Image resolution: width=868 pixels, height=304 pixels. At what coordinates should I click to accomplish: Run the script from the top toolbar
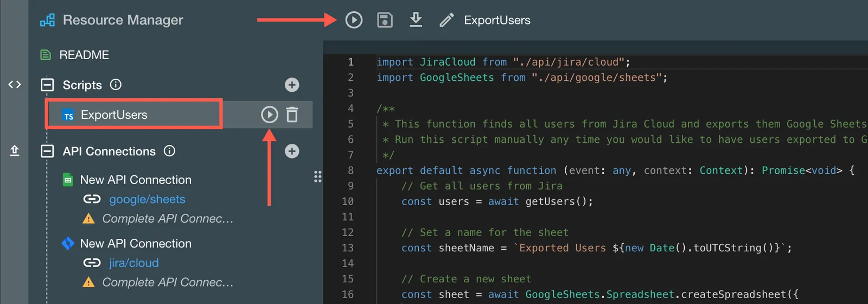[354, 20]
